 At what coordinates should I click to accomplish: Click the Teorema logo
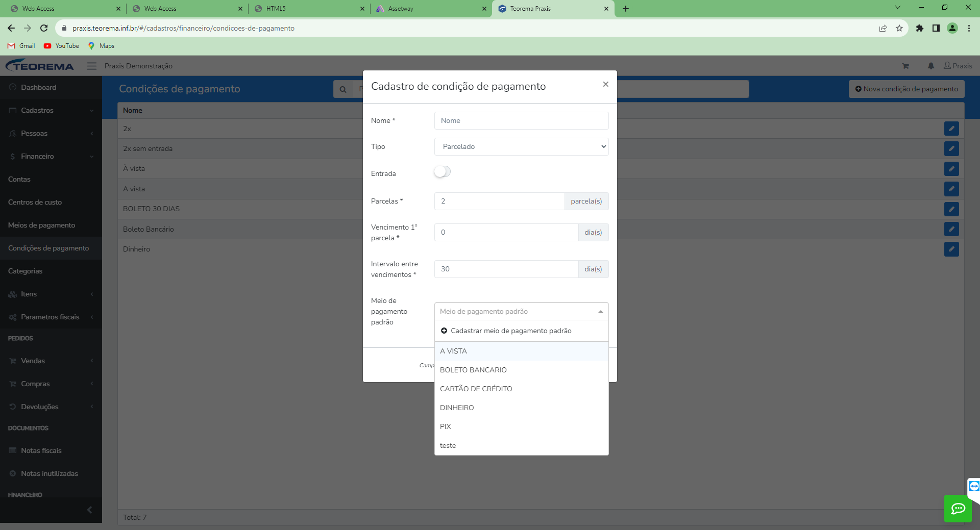pyautogui.click(x=40, y=66)
